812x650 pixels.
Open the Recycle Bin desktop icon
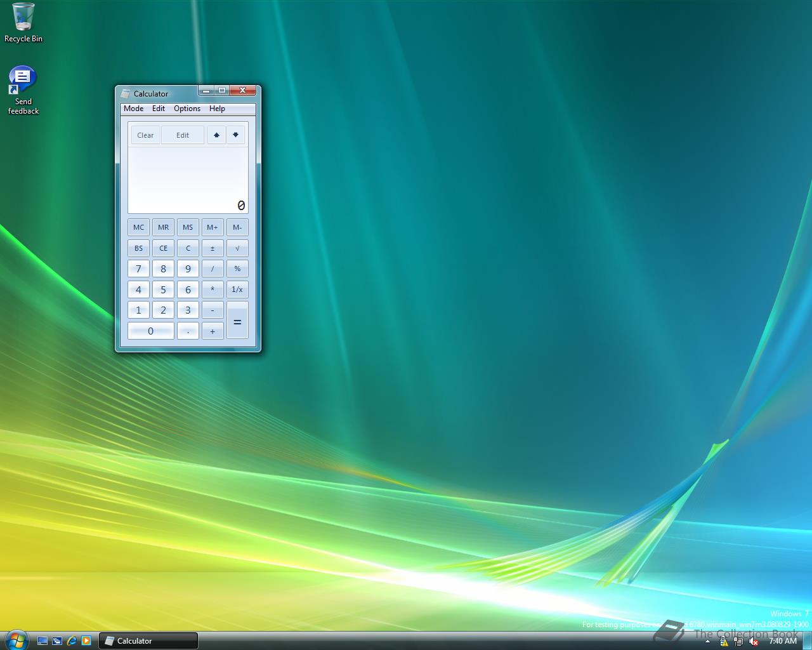23,23
